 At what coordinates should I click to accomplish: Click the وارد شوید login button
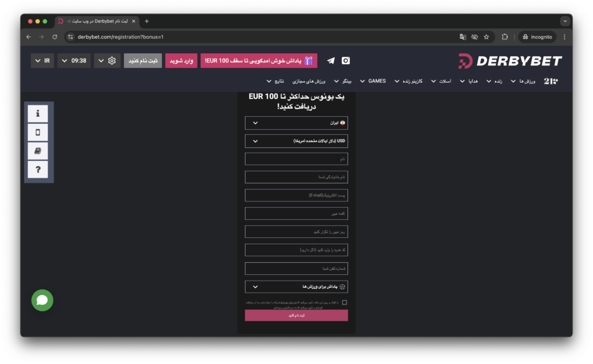click(181, 61)
